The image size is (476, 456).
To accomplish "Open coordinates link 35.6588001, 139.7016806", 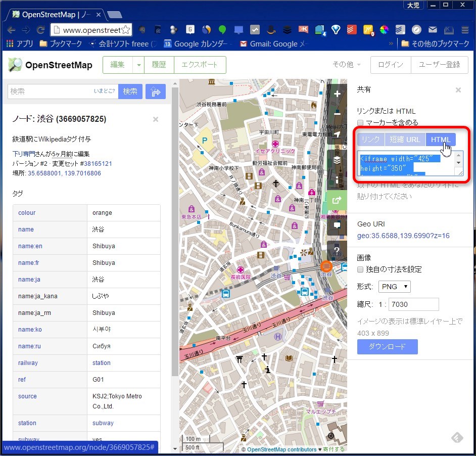I will (64, 173).
